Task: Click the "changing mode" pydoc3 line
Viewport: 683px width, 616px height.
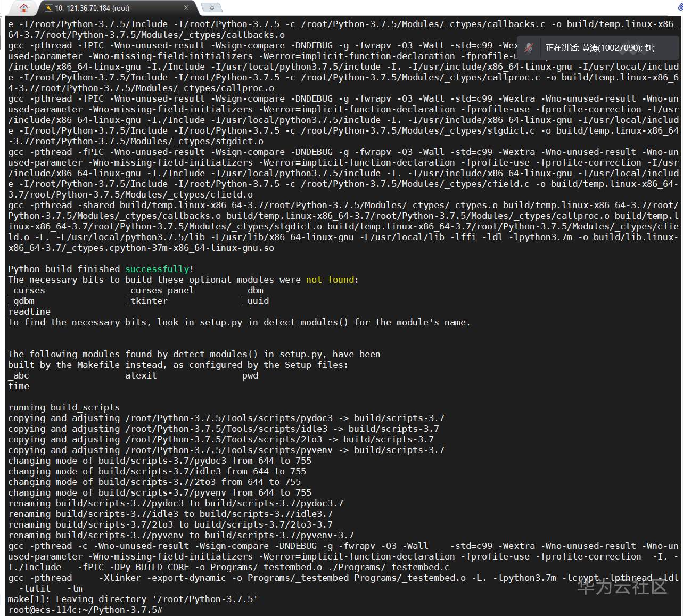Action: pyautogui.click(x=160, y=461)
